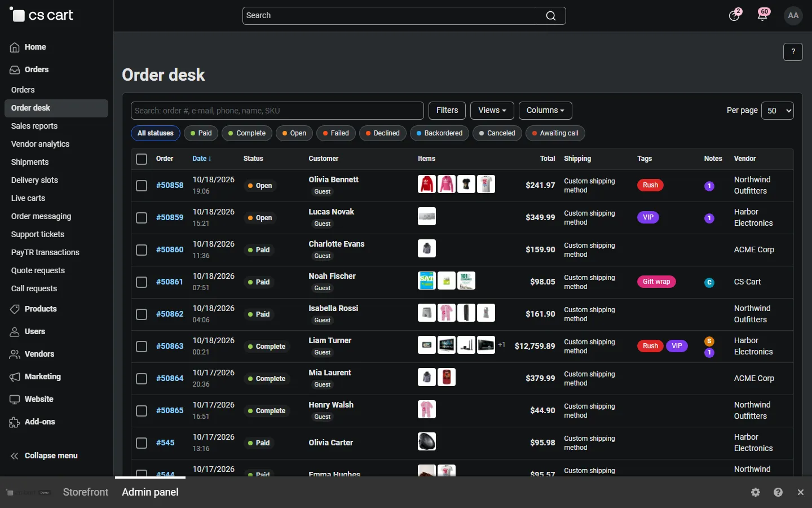Filter by Paid status
Viewport: 812px width, 508px height.
pyautogui.click(x=201, y=133)
